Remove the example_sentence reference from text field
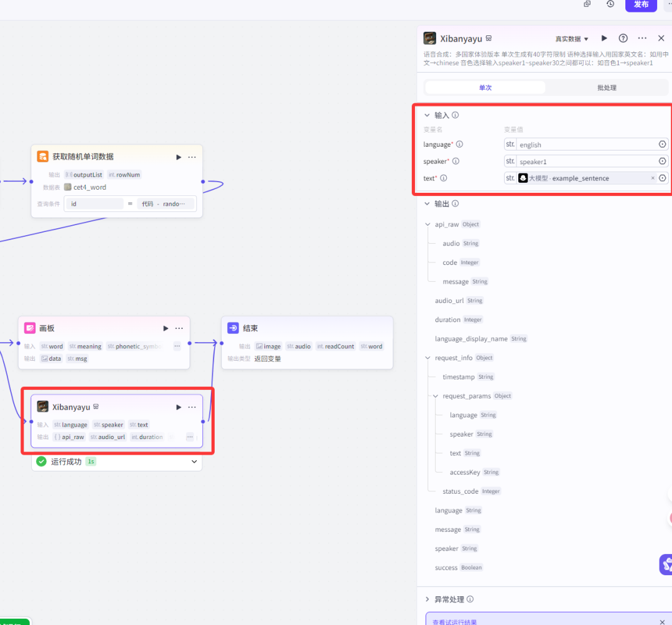672x625 pixels. click(653, 178)
